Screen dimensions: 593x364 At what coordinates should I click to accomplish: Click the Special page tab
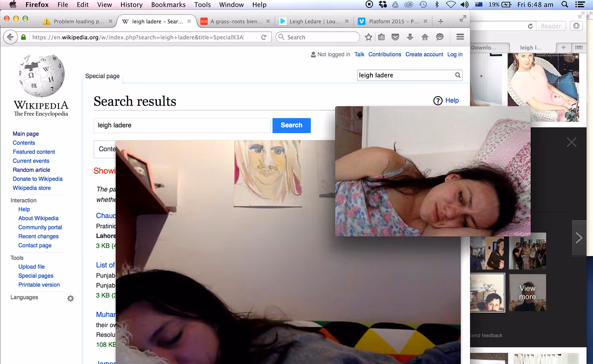point(102,76)
